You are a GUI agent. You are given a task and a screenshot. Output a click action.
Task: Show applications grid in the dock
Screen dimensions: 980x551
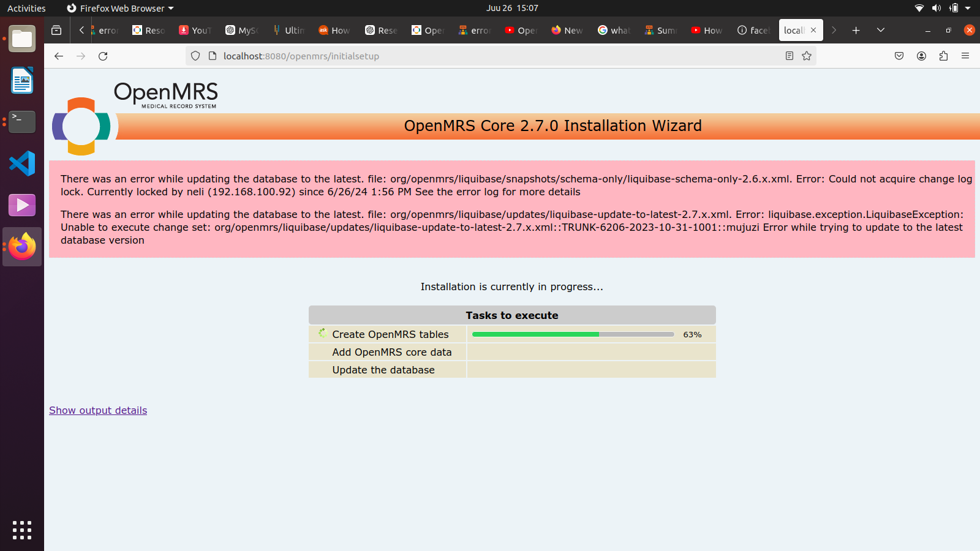[x=22, y=530]
